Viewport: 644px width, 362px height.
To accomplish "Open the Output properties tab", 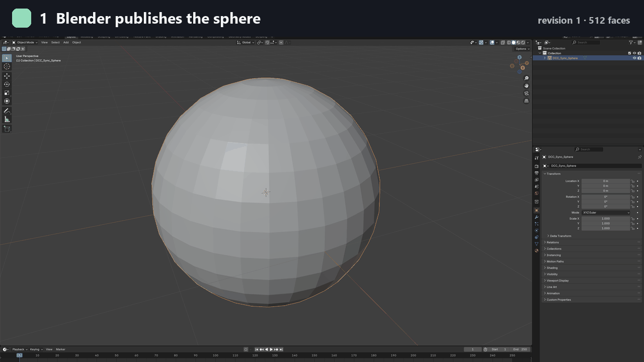I will (537, 173).
